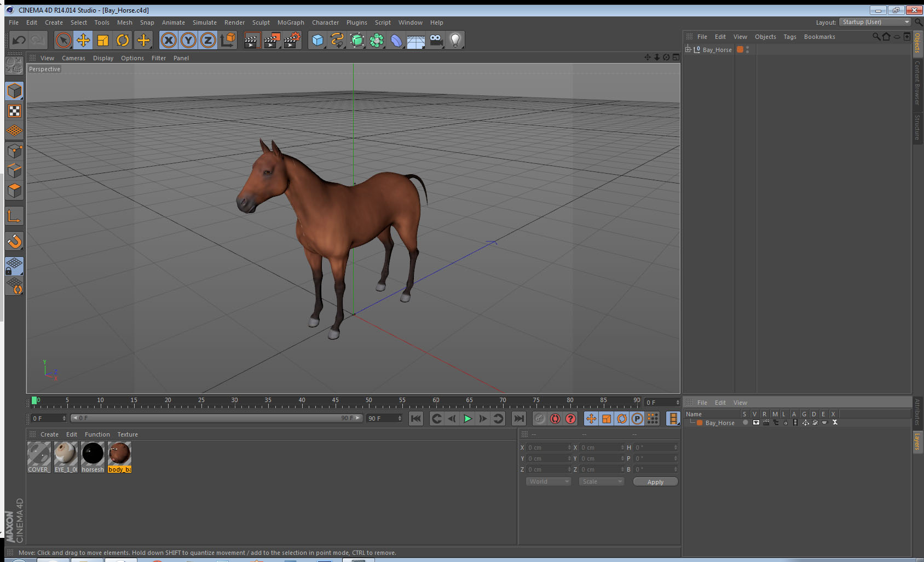
Task: Add a floor environment object
Action: point(416,40)
